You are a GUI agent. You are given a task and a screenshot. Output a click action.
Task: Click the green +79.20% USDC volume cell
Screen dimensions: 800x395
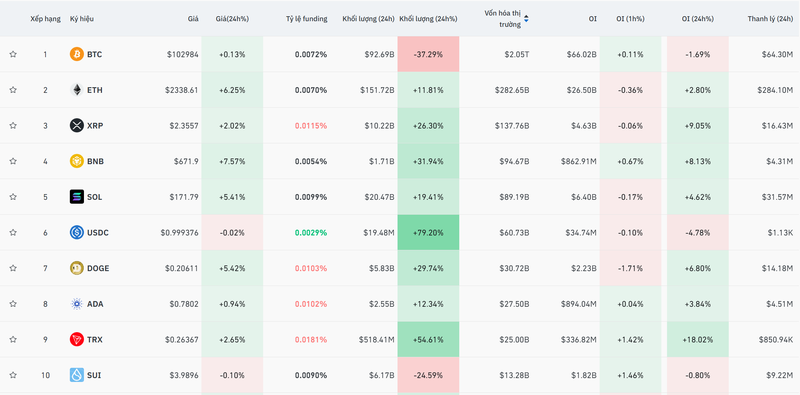428,233
